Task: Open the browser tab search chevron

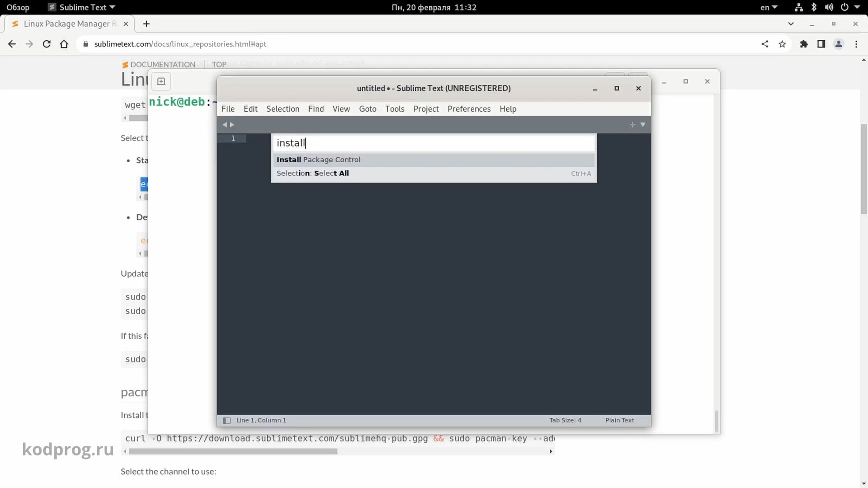Action: click(x=791, y=24)
